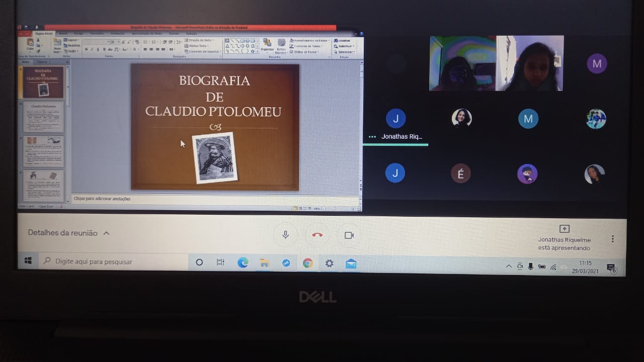Launch Microsoft Edge from taskbar
The height and width of the screenshot is (362, 644).
click(243, 262)
